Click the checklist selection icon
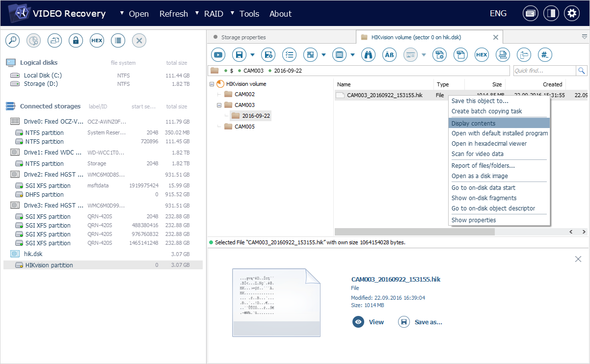This screenshot has height=364, width=590. (289, 54)
